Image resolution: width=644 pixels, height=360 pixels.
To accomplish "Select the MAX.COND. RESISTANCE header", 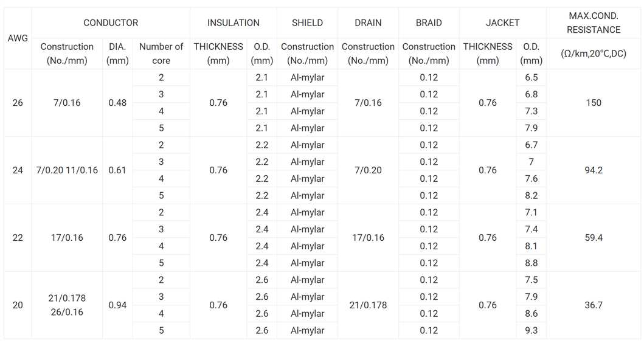I will [x=593, y=23].
